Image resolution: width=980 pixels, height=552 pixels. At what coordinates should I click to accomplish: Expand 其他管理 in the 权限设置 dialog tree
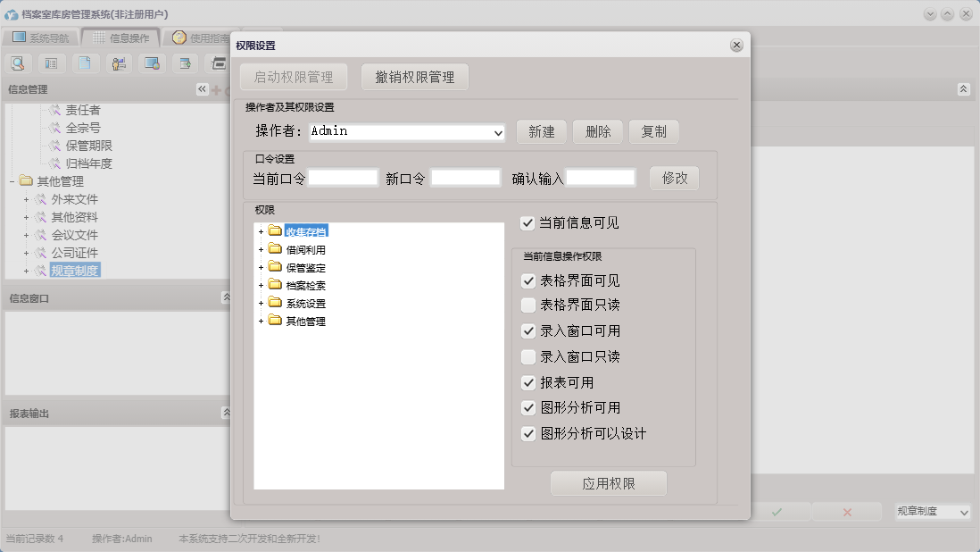coord(262,322)
